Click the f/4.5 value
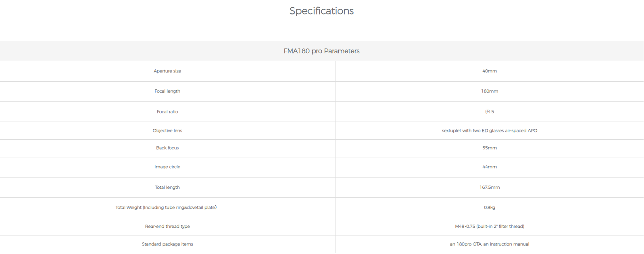Viewport: 644px width, 254px height. (x=489, y=112)
